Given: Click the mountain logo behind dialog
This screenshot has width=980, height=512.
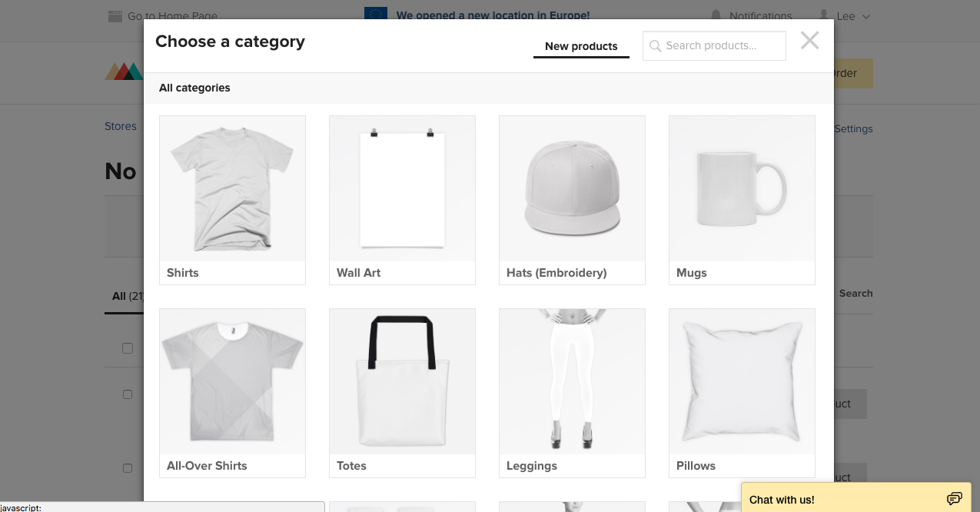Looking at the screenshot, I should click(x=124, y=71).
